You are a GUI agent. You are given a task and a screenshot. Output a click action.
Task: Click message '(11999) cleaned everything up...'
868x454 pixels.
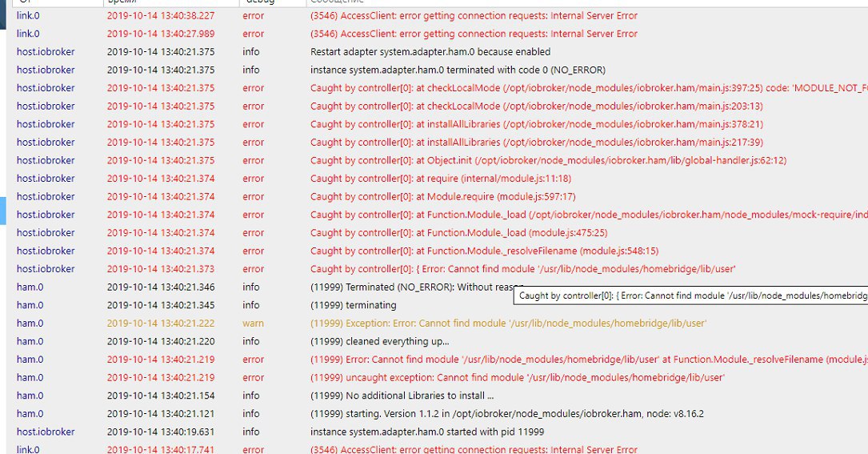[x=380, y=341]
